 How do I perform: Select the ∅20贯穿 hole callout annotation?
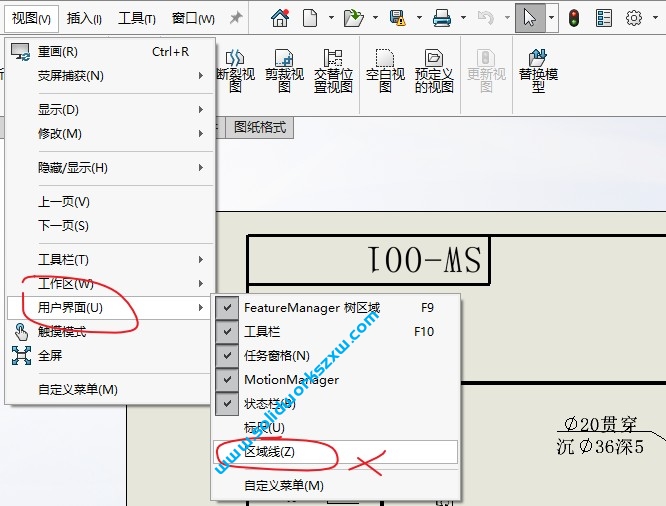pyautogui.click(x=600, y=423)
